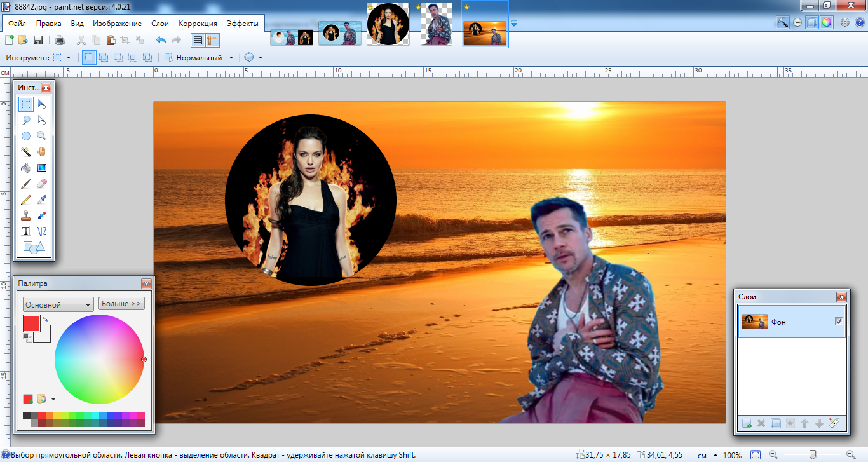
Task: Open layer properties in the Layers panel
Action: pyautogui.click(x=835, y=423)
